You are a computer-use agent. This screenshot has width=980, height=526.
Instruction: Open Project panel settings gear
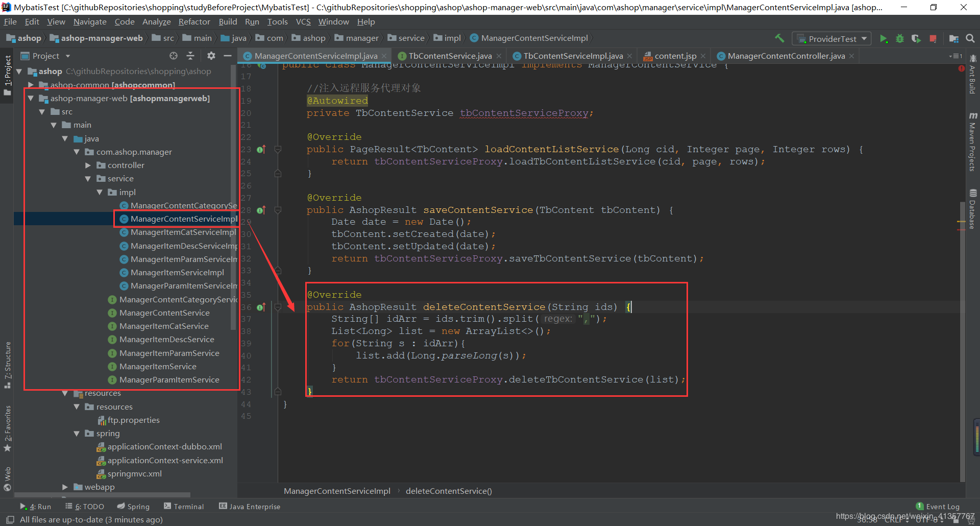[211, 56]
